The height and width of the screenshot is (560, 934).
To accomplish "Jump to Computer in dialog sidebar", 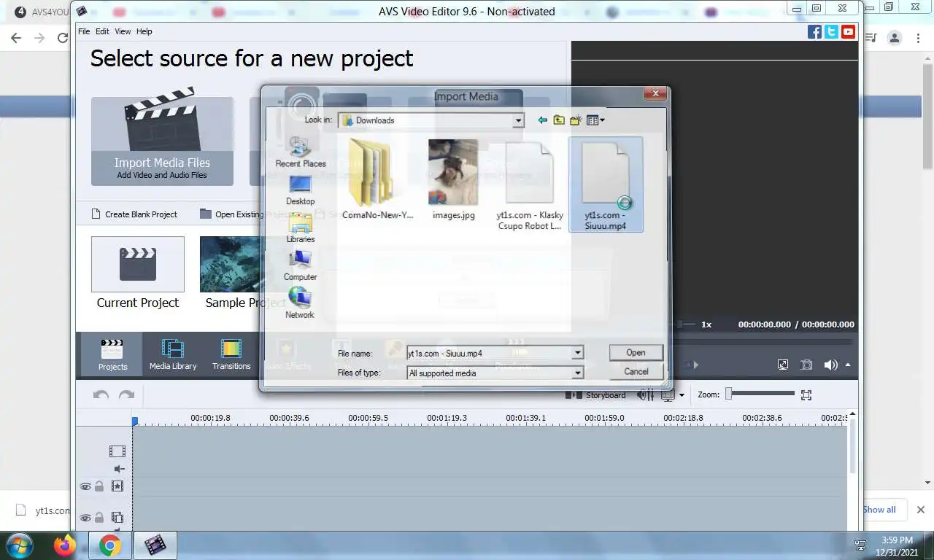I will pyautogui.click(x=300, y=266).
